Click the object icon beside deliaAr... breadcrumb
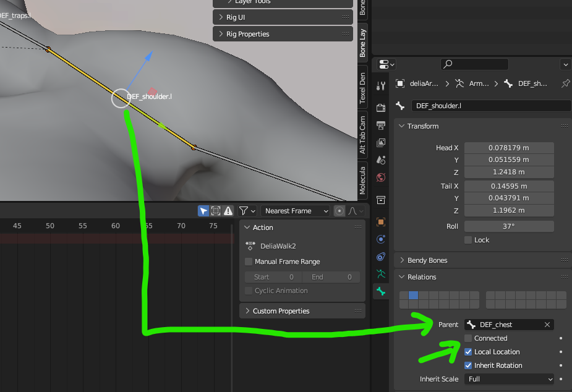 click(x=400, y=83)
